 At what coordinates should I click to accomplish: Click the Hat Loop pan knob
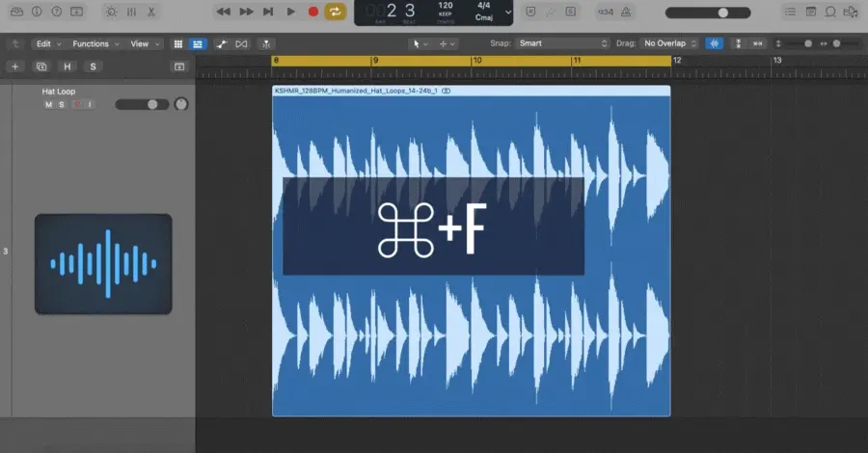click(x=181, y=104)
